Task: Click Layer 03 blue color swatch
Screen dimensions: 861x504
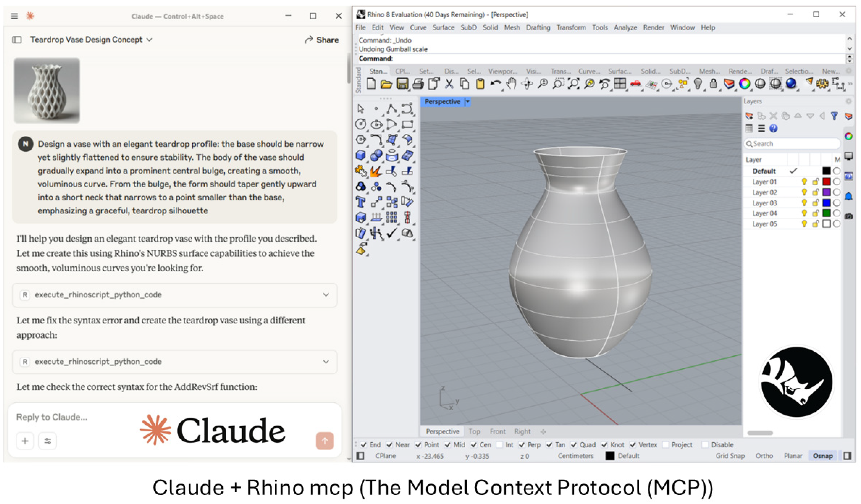Action: [826, 203]
